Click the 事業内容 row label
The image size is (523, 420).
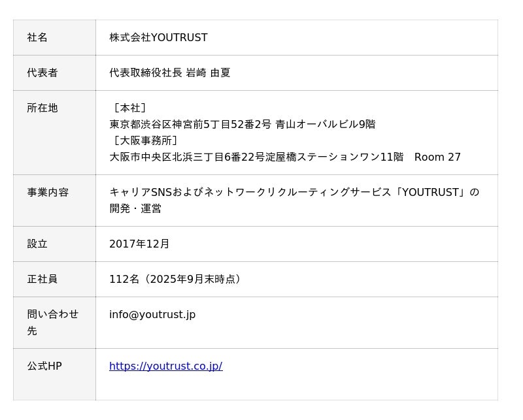[x=48, y=193]
